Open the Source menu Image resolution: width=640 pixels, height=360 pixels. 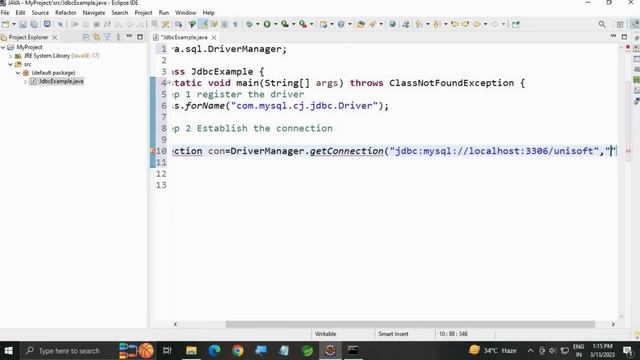(x=40, y=13)
